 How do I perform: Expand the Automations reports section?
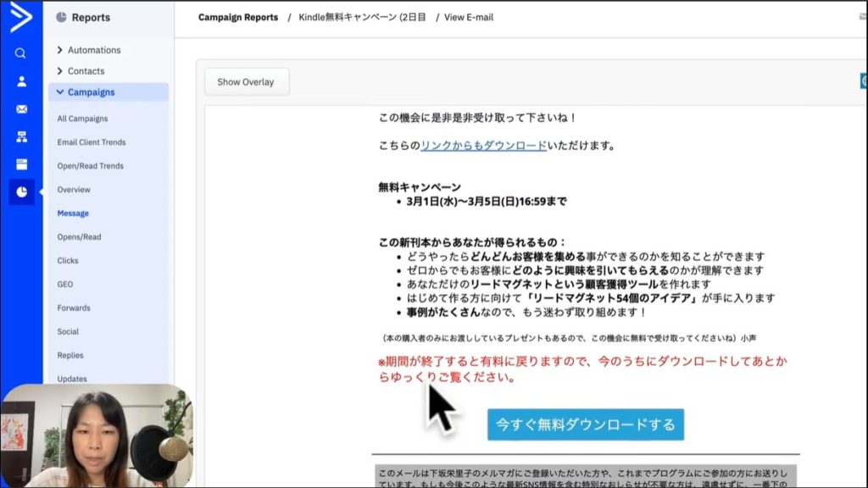click(93, 50)
